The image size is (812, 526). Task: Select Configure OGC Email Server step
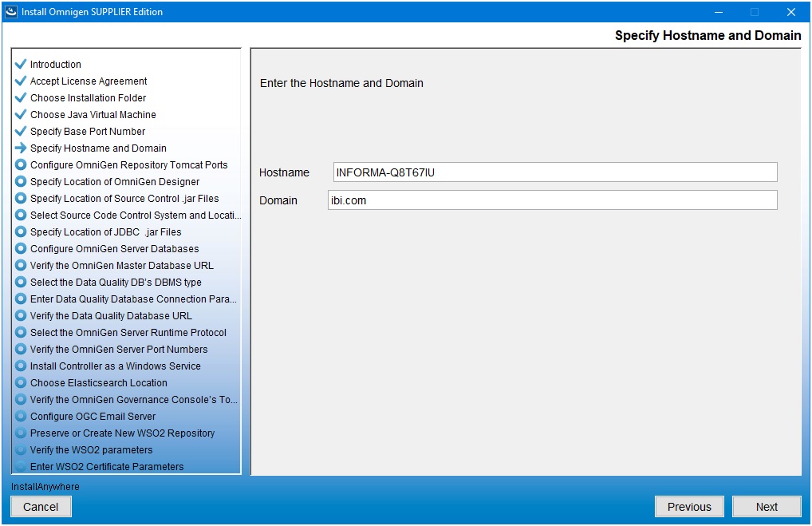pyautogui.click(x=93, y=416)
